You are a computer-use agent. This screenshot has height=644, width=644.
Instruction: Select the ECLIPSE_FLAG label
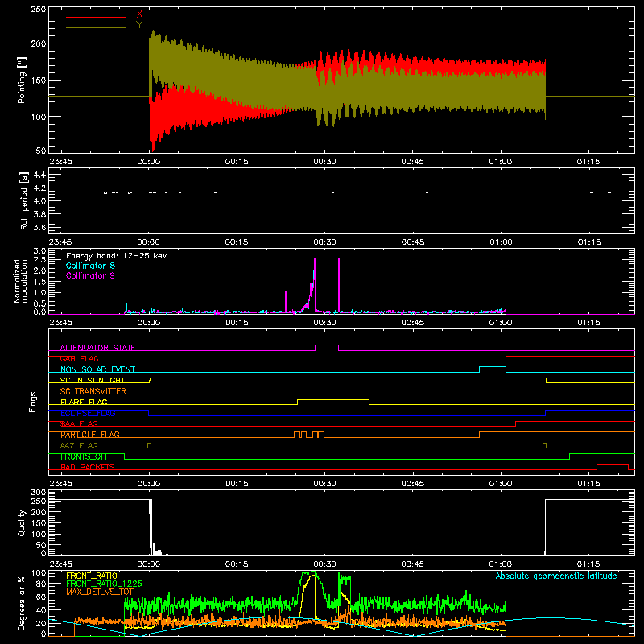click(88, 413)
